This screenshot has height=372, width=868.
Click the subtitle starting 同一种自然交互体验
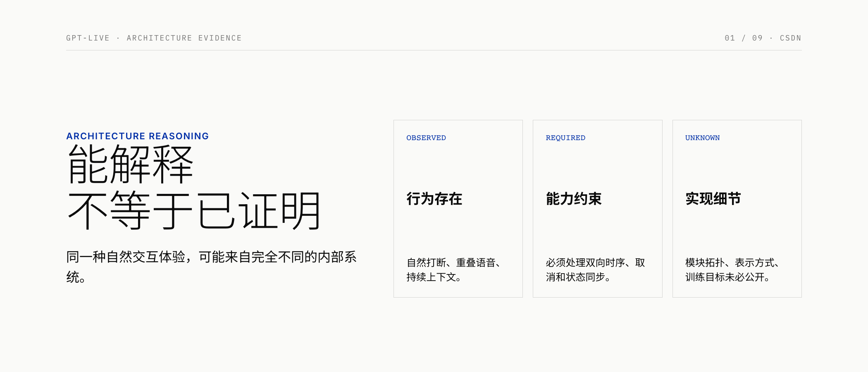(x=211, y=267)
